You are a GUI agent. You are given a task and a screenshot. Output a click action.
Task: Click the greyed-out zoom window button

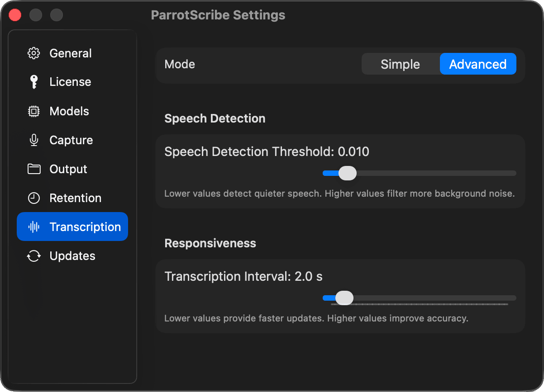[x=57, y=15]
